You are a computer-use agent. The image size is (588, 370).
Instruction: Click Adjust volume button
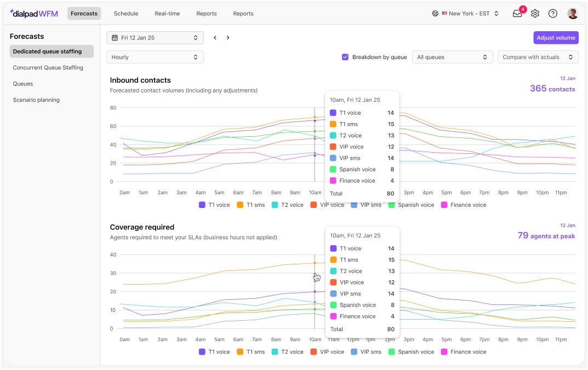[556, 37]
